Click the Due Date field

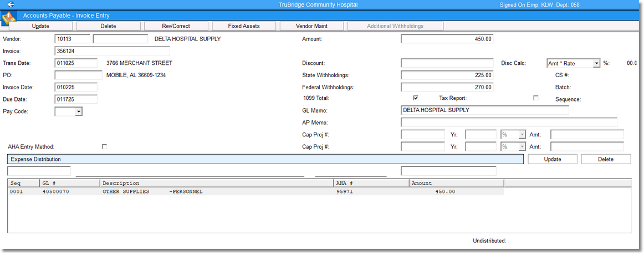(x=76, y=99)
